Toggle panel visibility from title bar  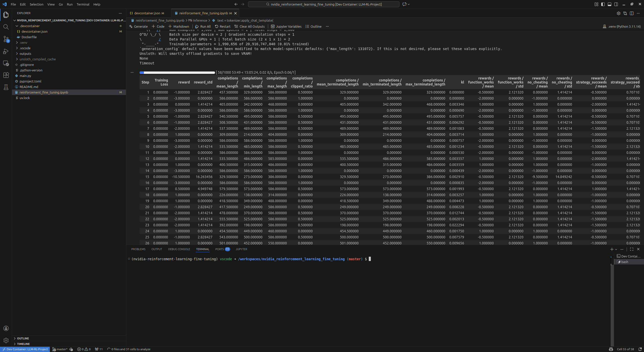(x=609, y=4)
